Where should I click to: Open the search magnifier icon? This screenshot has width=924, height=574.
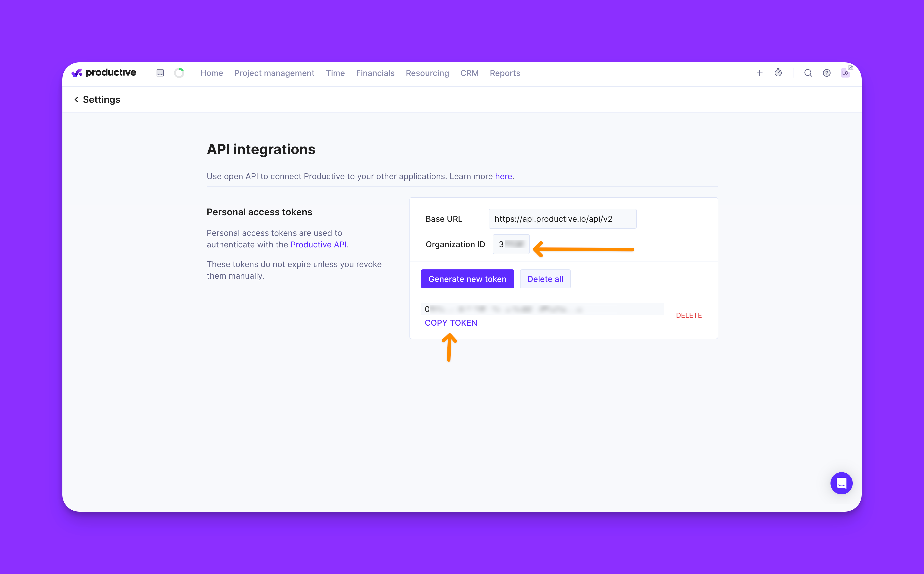point(808,73)
